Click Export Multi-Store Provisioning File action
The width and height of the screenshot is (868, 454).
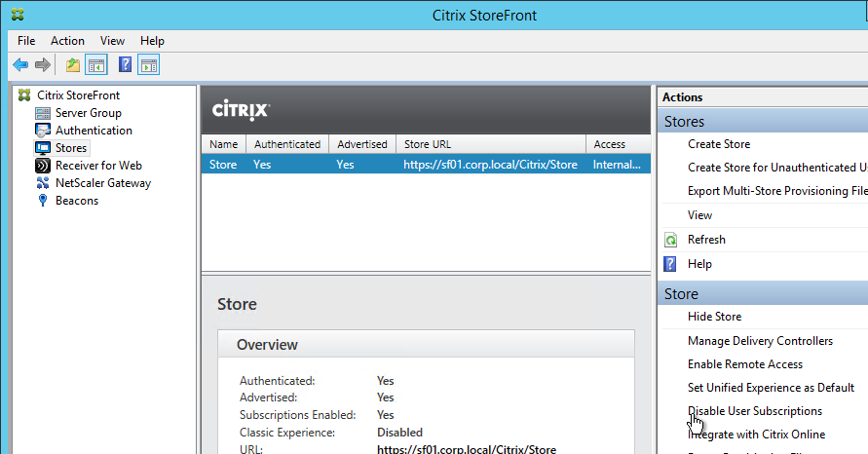tap(777, 191)
